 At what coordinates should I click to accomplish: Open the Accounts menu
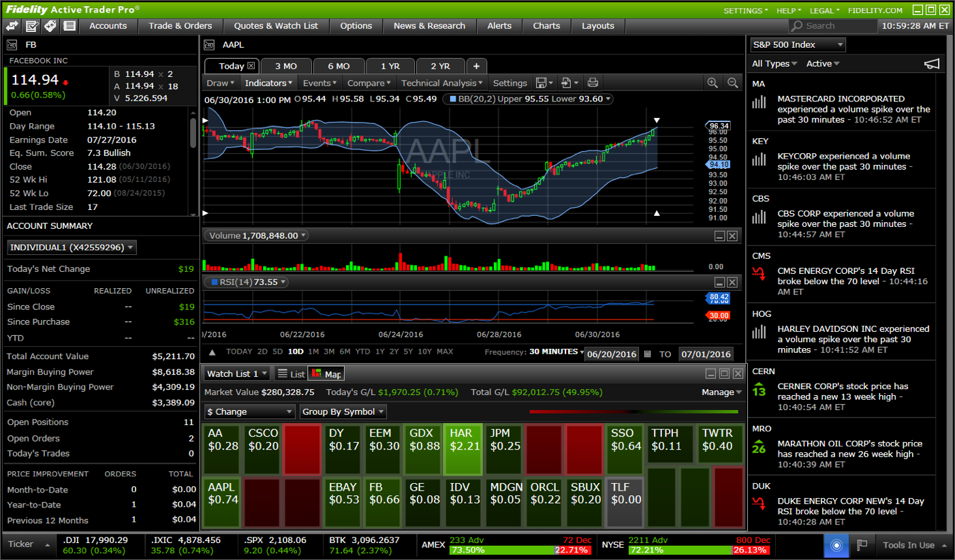108,26
